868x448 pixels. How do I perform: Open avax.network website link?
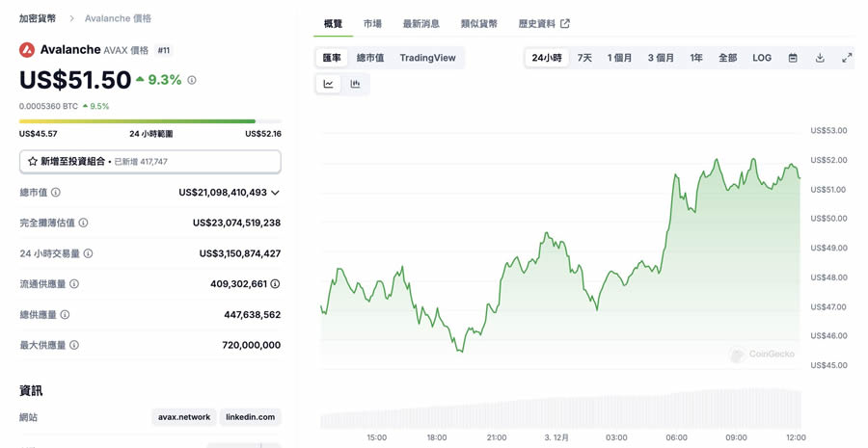pos(184,417)
